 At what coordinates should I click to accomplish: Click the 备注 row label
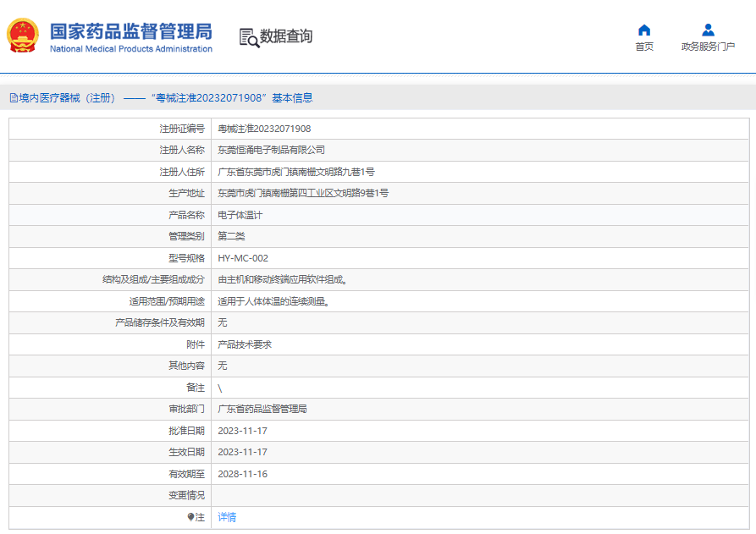pos(196,388)
